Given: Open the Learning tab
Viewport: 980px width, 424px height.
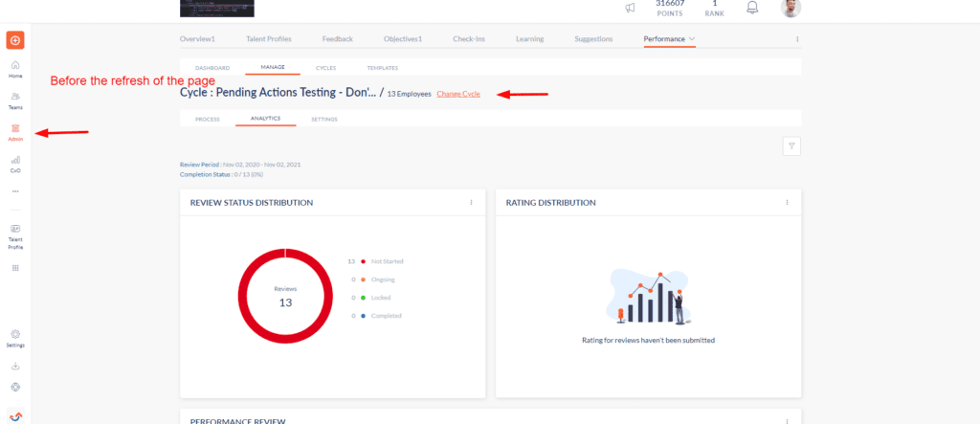Looking at the screenshot, I should pos(529,39).
